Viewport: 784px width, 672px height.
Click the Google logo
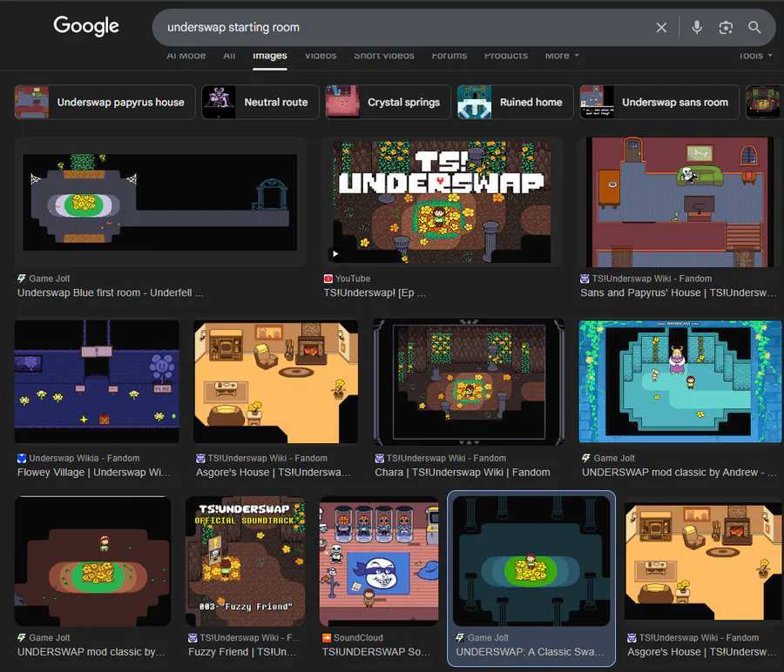point(86,26)
